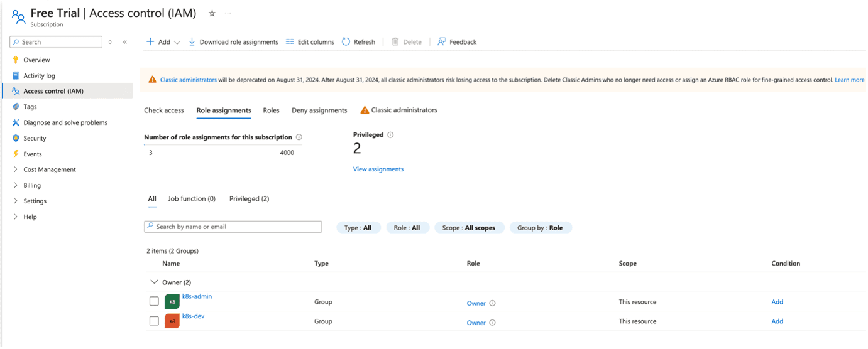The width and height of the screenshot is (868, 349).
Task: Select the Job function (0) tab
Action: [192, 198]
